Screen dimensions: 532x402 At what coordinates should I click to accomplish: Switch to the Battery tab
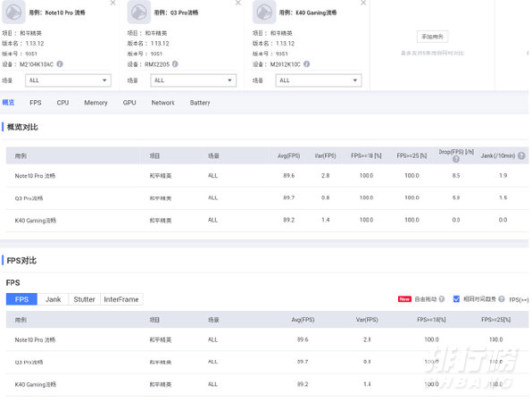[200, 103]
